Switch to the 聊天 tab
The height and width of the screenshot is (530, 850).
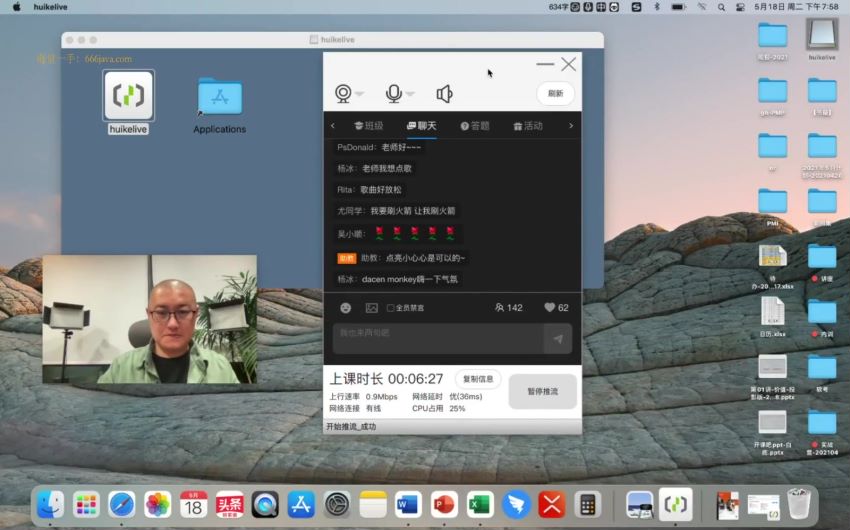click(x=421, y=126)
